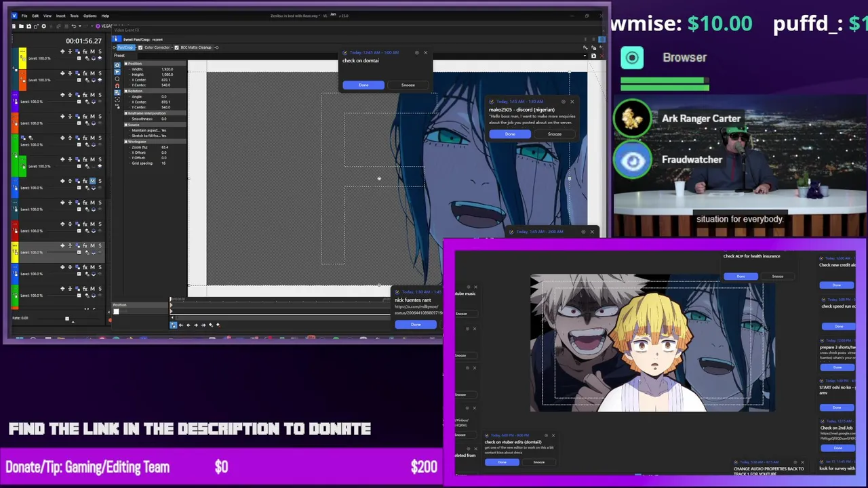
Task: Select the Pan/Crop effect in FX chain
Action: tap(126, 47)
